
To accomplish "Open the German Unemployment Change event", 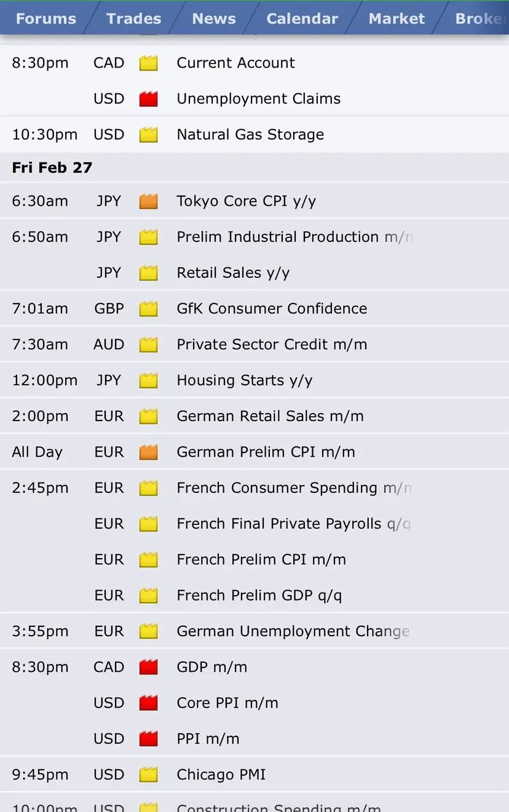I will pyautogui.click(x=293, y=631).
